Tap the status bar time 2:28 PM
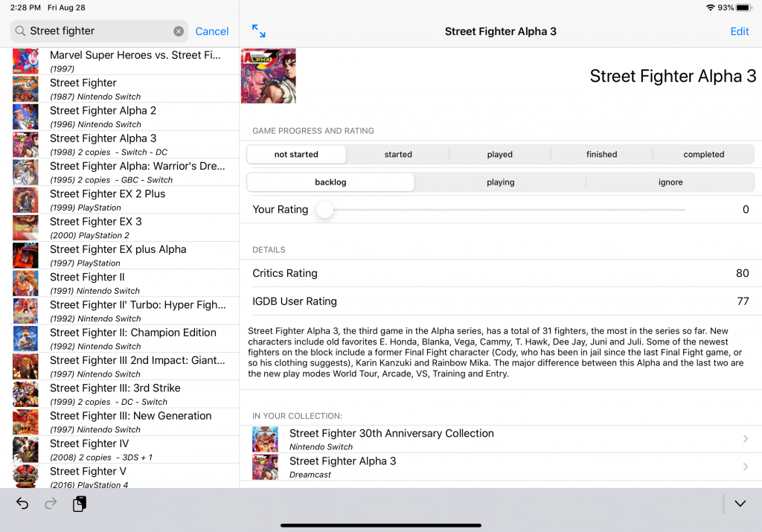This screenshot has height=532, width=762. tap(26, 7)
